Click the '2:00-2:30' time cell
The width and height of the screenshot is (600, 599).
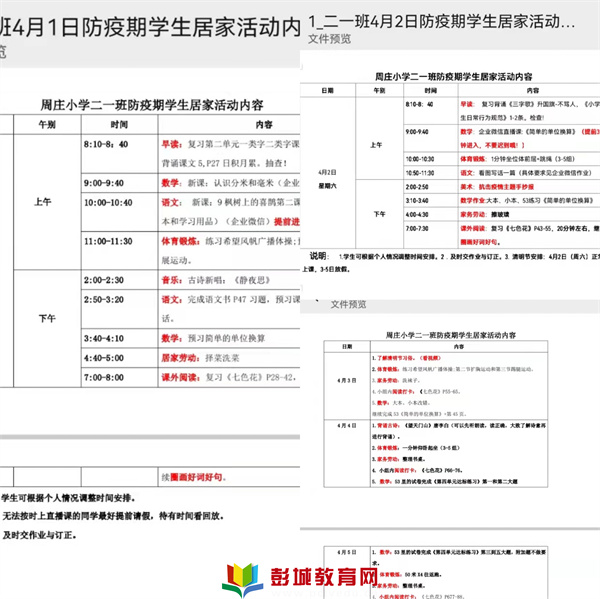pos(104,280)
